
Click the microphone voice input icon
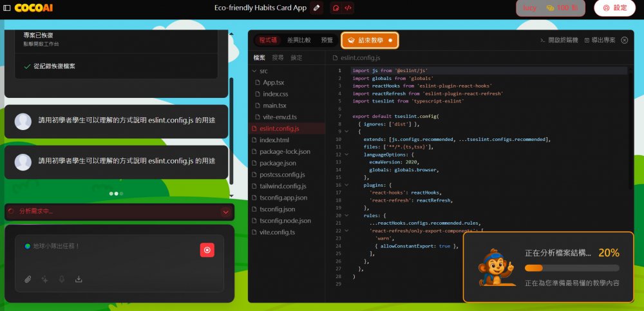[62, 279]
